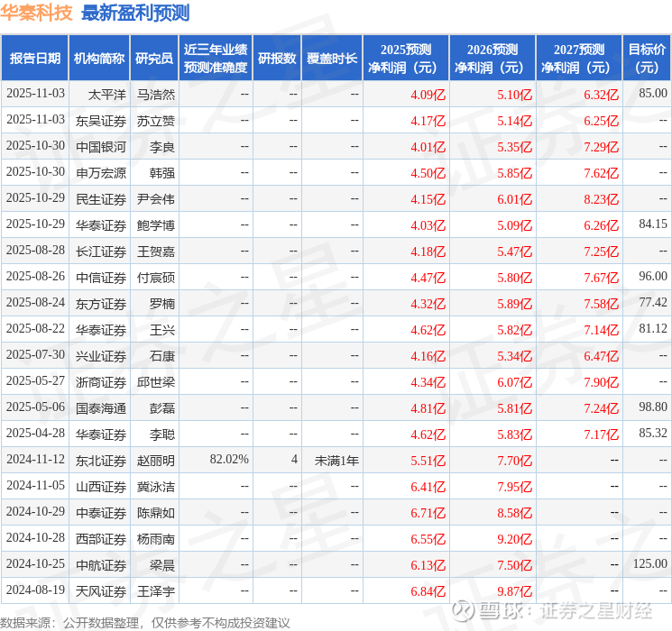Click the date 2025-07-30

[35, 354]
